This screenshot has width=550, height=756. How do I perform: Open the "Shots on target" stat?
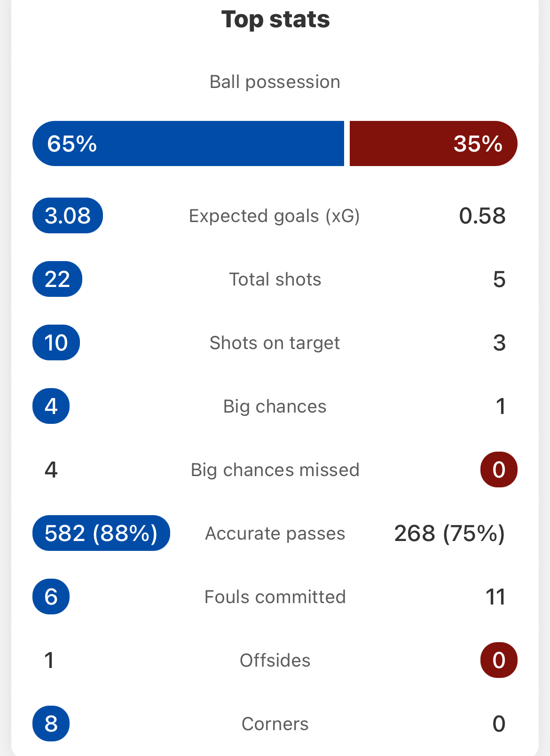coord(275,343)
